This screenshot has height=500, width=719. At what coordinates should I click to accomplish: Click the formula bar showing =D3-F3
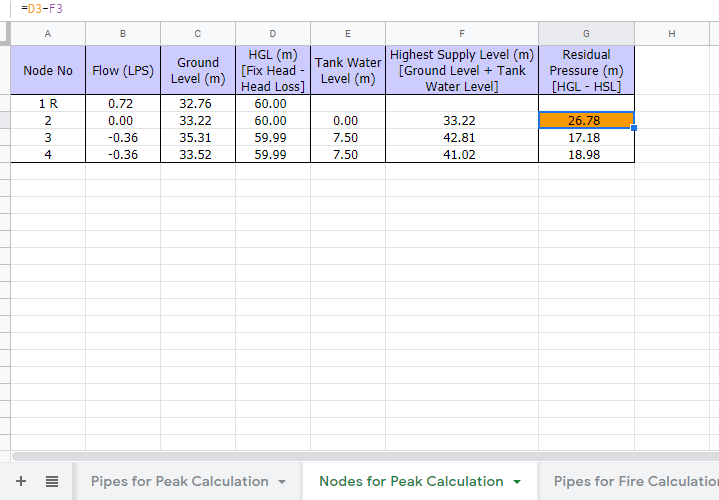tap(367, 9)
